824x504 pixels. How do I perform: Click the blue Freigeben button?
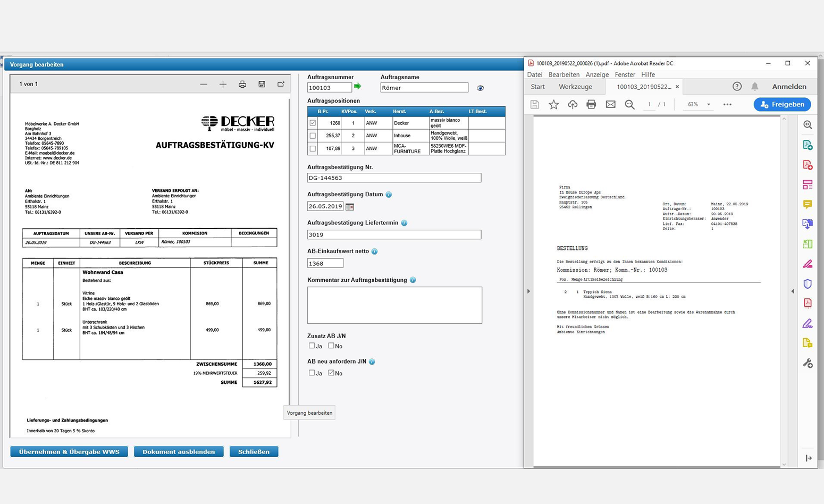tap(782, 105)
